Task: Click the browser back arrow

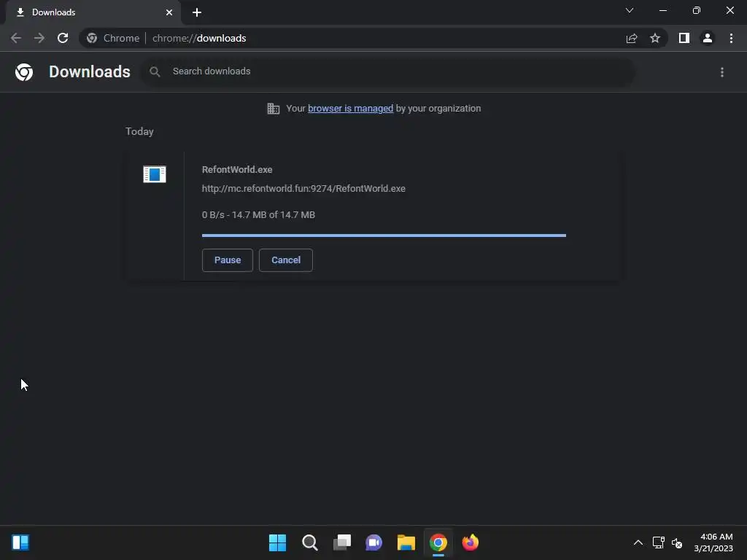Action: [x=16, y=38]
